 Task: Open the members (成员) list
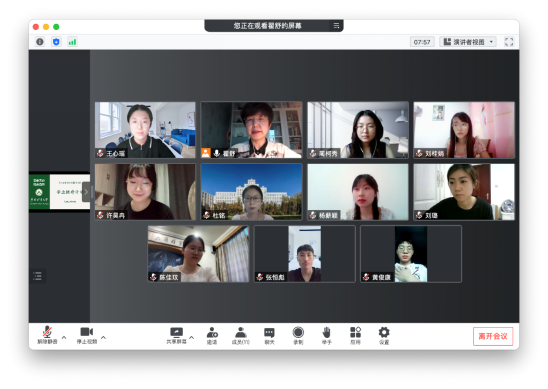pyautogui.click(x=241, y=336)
